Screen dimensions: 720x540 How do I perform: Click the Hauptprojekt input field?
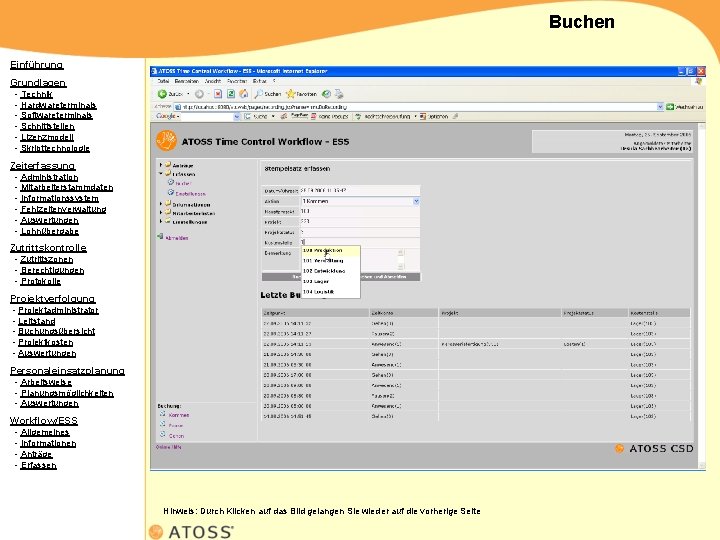(x=360, y=211)
